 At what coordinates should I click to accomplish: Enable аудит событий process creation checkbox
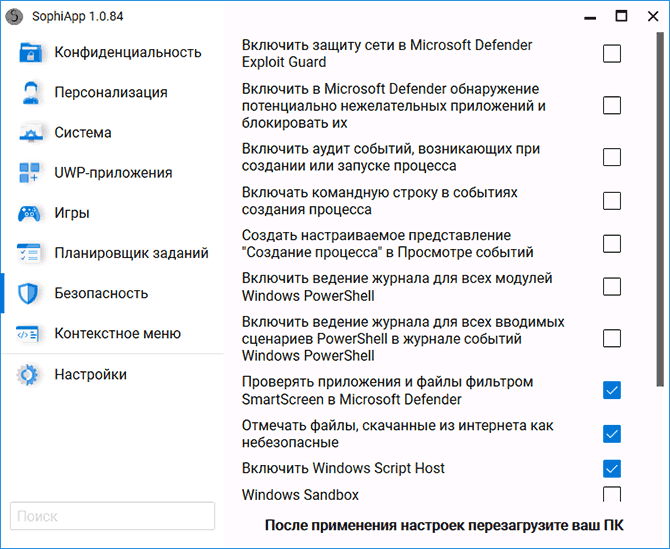click(x=612, y=157)
